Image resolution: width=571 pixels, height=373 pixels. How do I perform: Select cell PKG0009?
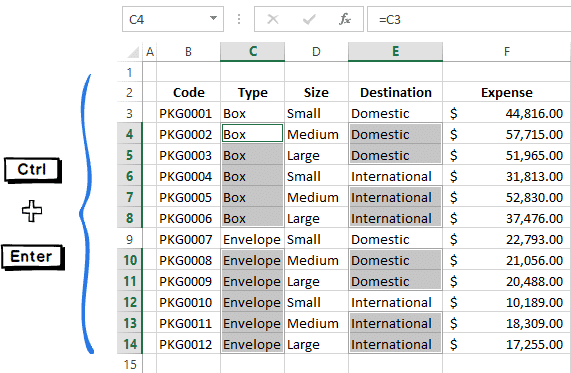pos(188,281)
